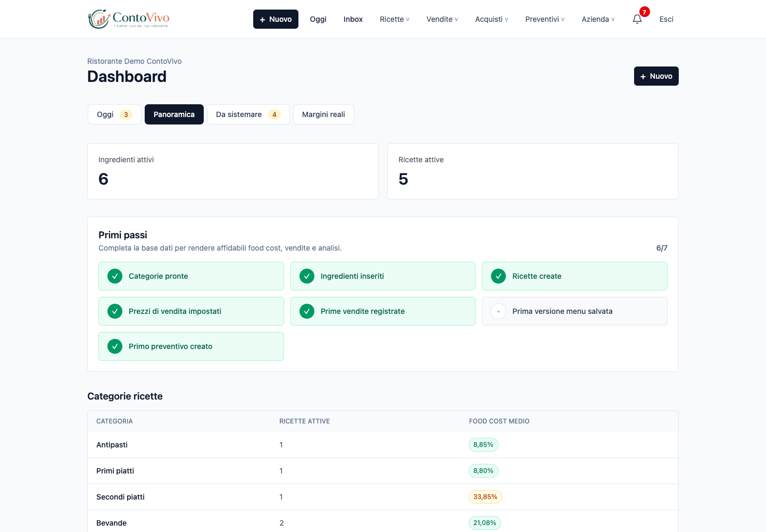Click the empty circle for Prima versione menu
Viewport: 766px width, 532px height.
click(498, 311)
